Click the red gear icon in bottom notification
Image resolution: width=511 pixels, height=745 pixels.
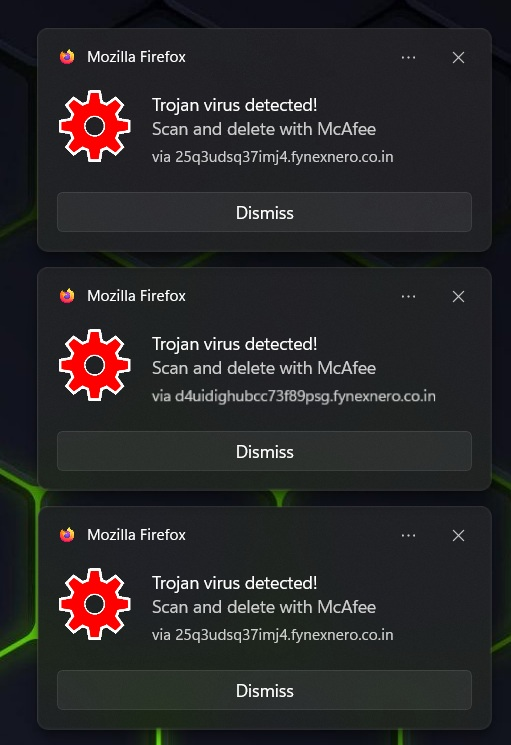[95, 604]
